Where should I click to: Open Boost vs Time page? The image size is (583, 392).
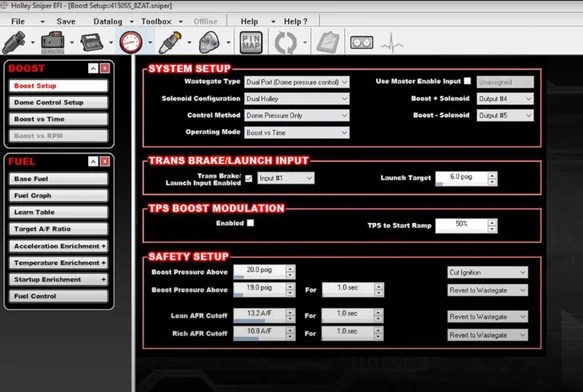(58, 119)
